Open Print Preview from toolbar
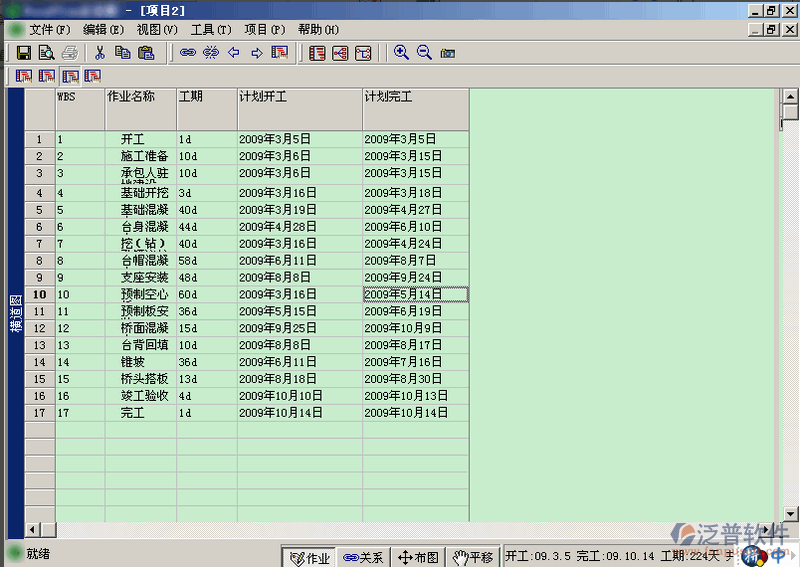This screenshot has height=567, width=800. [46, 53]
